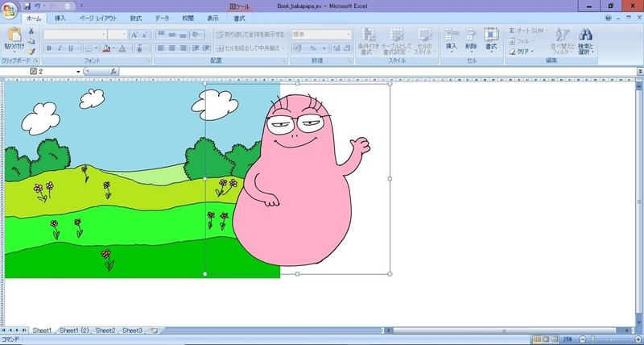Select the Sheet1 (2) worksheet tab
The height and width of the screenshot is (345, 644).
[x=74, y=330]
